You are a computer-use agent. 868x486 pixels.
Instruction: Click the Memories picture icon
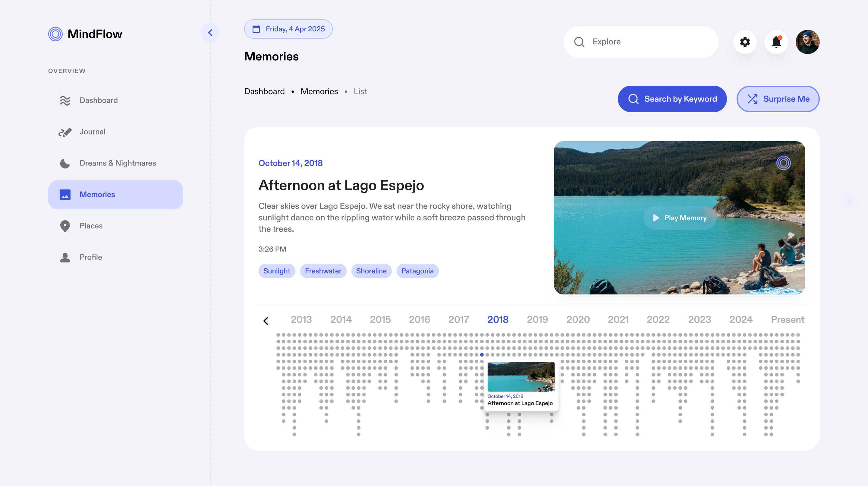tap(65, 195)
